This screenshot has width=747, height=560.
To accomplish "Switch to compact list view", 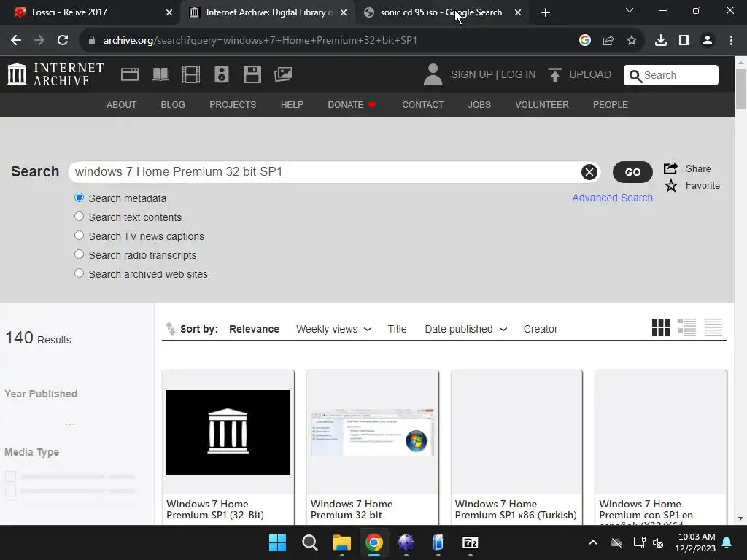I will click(713, 327).
